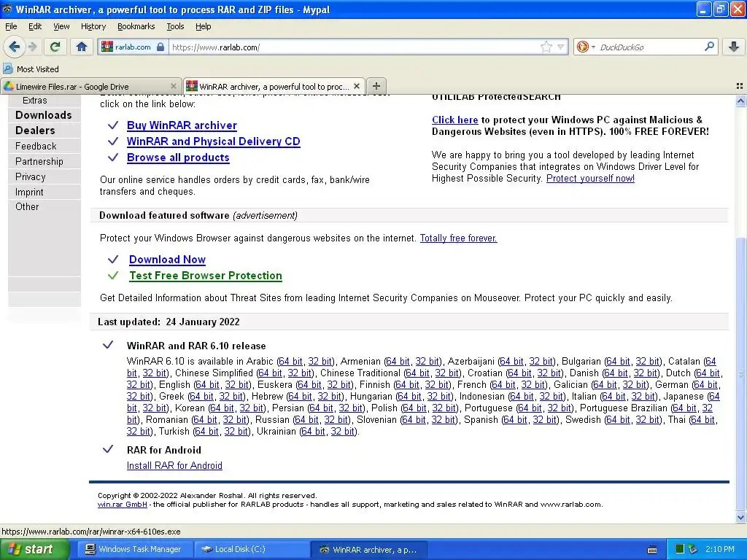Open the Edit menu
Image resolution: width=747 pixels, height=560 pixels.
click(35, 26)
